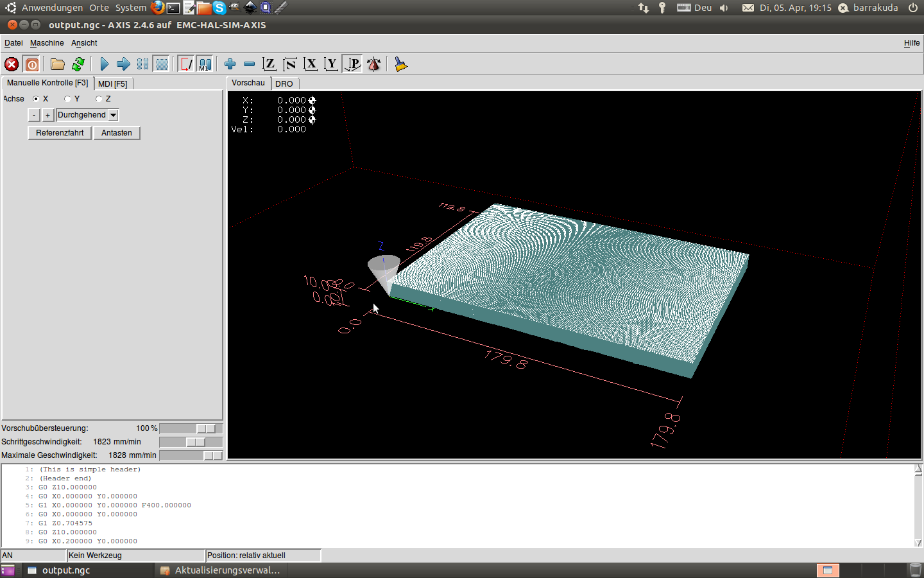
Task: Toggle machine power icon
Action: click(x=31, y=64)
